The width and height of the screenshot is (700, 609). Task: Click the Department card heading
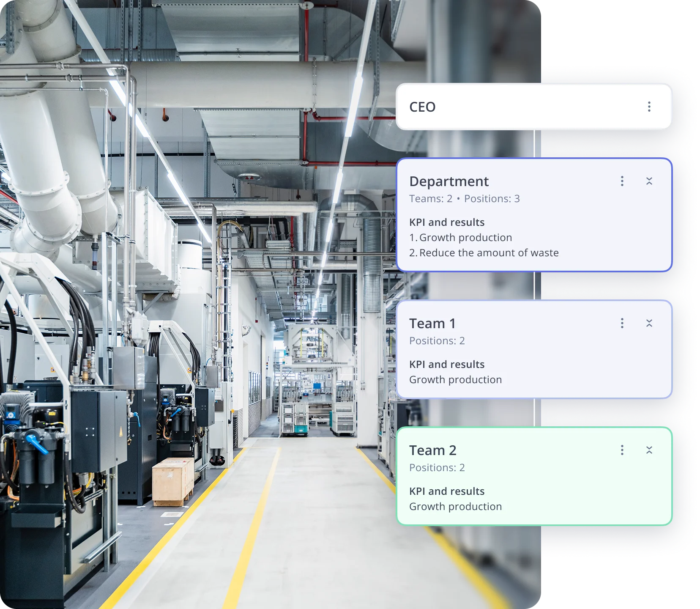pos(448,181)
